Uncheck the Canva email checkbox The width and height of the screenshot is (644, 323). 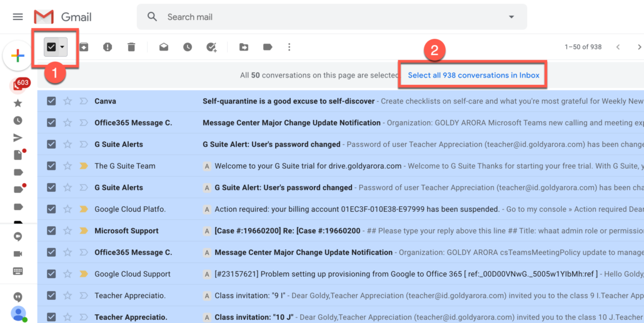[x=51, y=101]
